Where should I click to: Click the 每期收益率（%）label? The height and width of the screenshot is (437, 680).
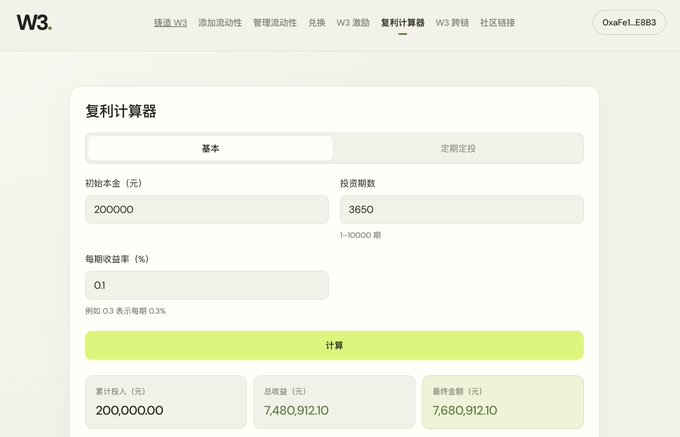pos(117,259)
